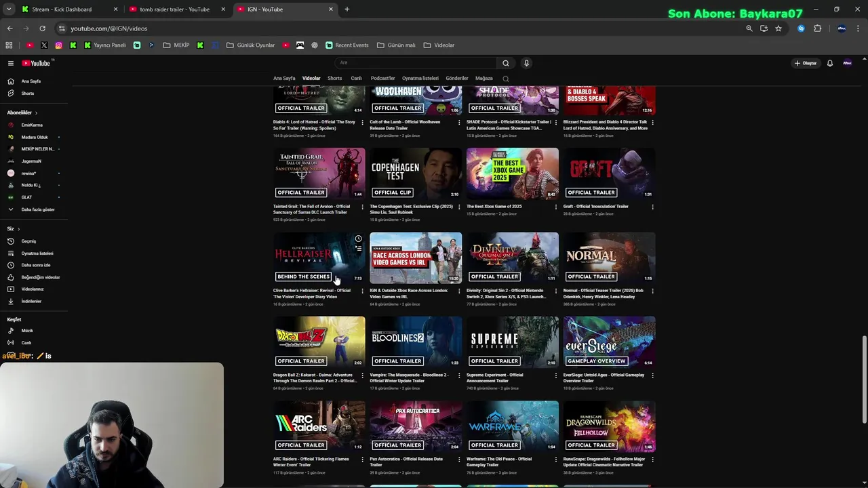This screenshot has height=488, width=868.
Task: Open the EmirKarma subscription channel
Action: [31, 125]
